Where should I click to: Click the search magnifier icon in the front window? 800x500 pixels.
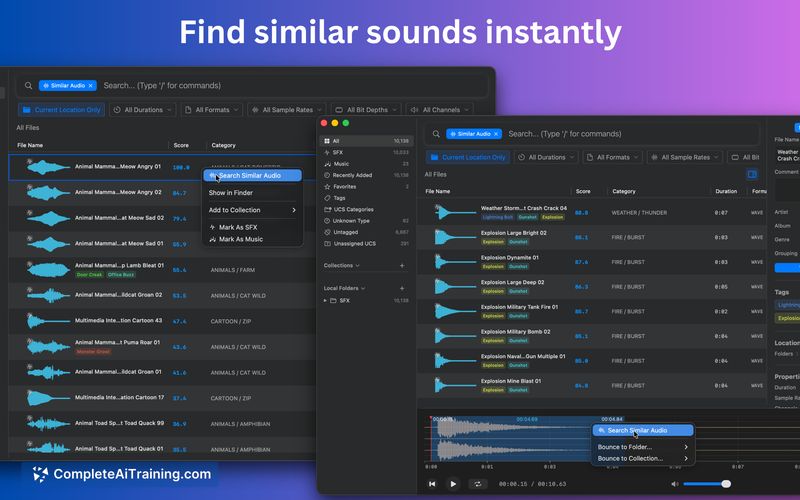click(436, 134)
